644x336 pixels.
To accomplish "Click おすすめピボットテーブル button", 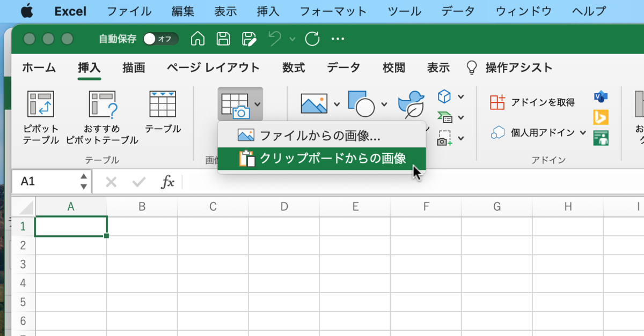I will [103, 117].
